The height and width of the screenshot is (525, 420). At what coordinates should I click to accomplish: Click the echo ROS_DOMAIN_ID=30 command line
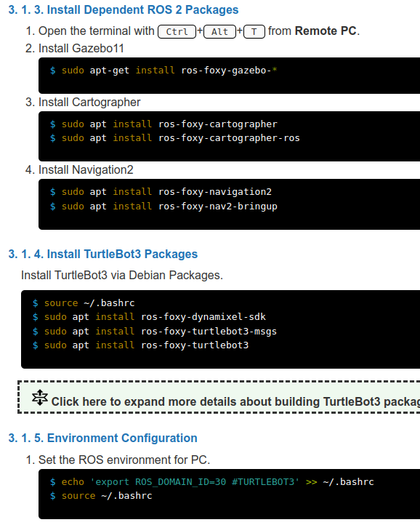point(212,482)
